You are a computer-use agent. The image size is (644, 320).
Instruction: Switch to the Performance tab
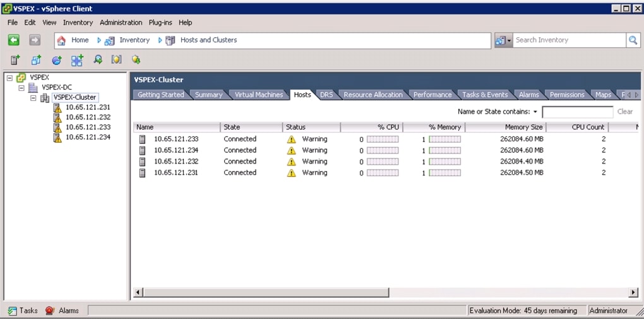432,95
